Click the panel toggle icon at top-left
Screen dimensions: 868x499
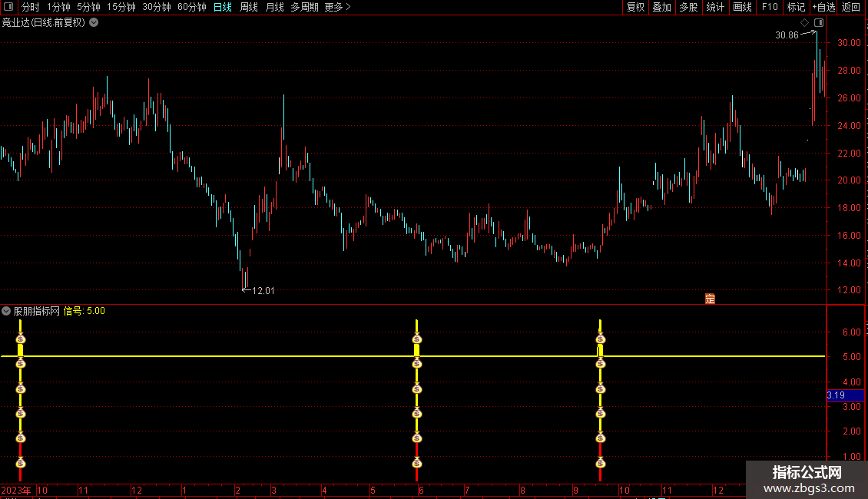[8, 7]
